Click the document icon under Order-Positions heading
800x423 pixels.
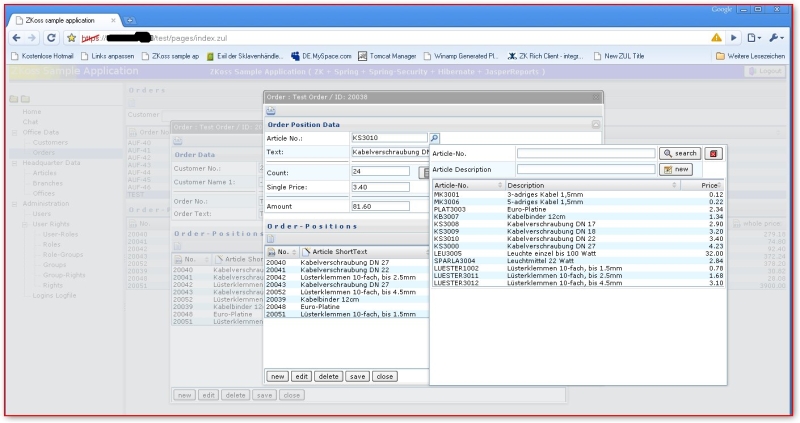coord(271,239)
